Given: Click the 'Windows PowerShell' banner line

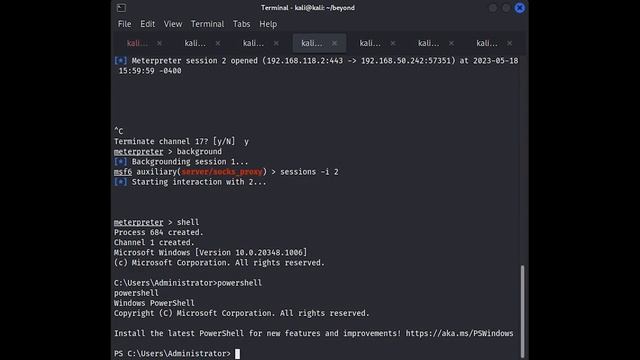Looking at the screenshot, I should pos(154,303).
